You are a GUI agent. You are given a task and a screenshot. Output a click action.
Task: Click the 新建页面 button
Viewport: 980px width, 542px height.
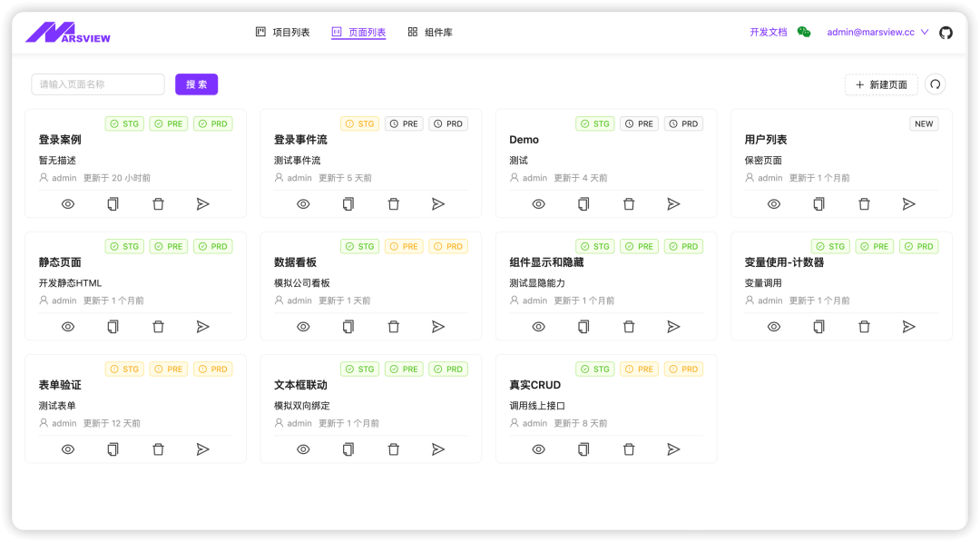(x=881, y=84)
